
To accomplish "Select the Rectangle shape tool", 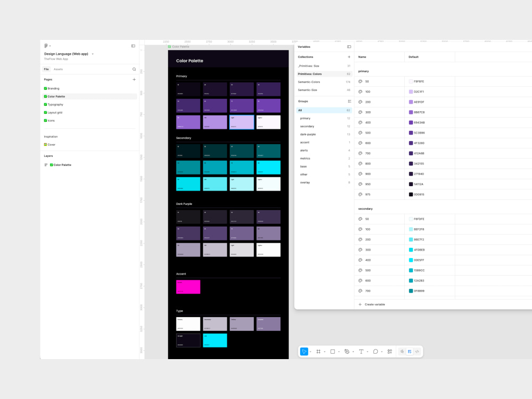I will (x=332, y=352).
